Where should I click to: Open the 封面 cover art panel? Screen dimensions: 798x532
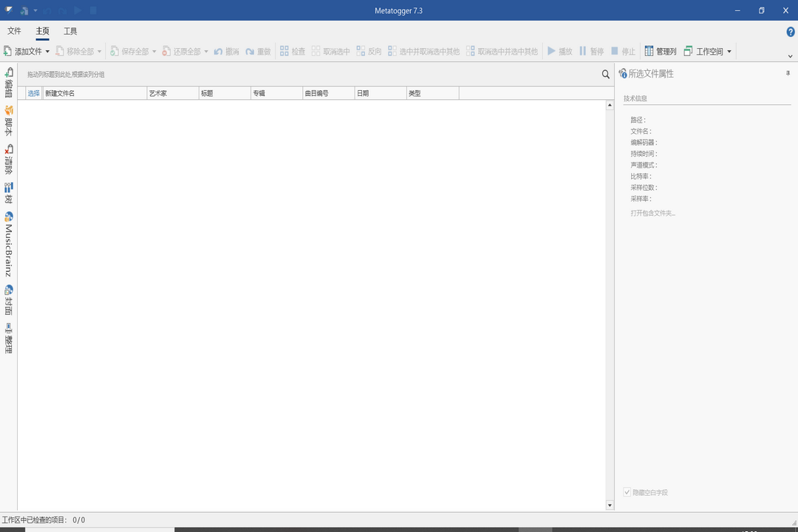pyautogui.click(x=8, y=300)
